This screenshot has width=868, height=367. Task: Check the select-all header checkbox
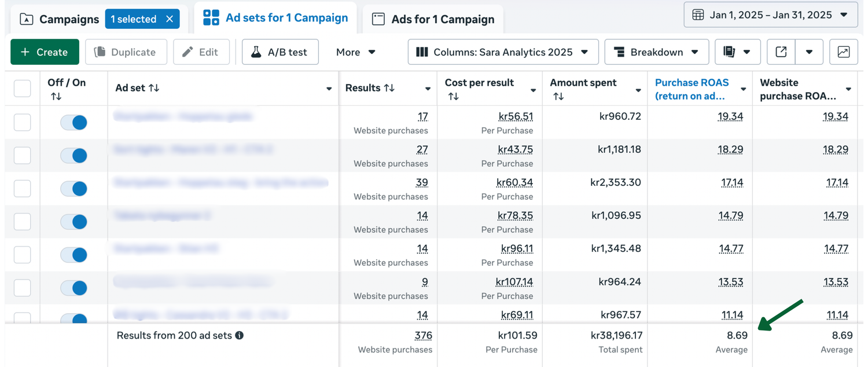(x=22, y=89)
